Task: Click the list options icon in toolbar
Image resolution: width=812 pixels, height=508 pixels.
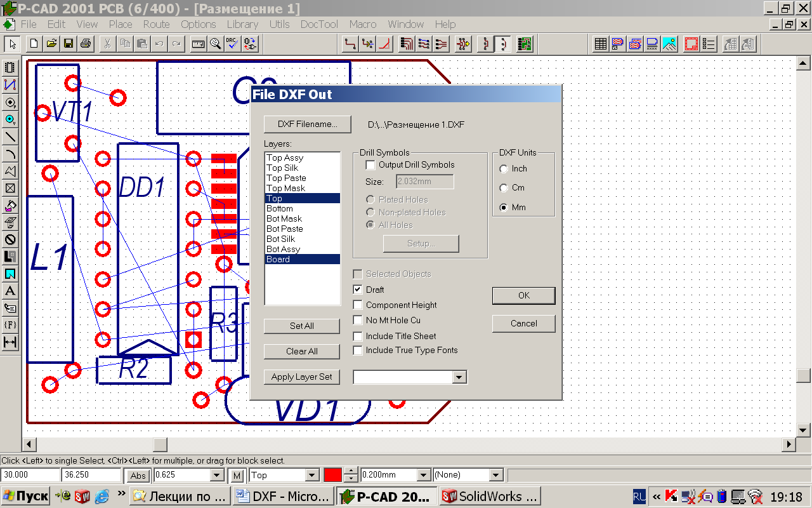Action: 709,44
